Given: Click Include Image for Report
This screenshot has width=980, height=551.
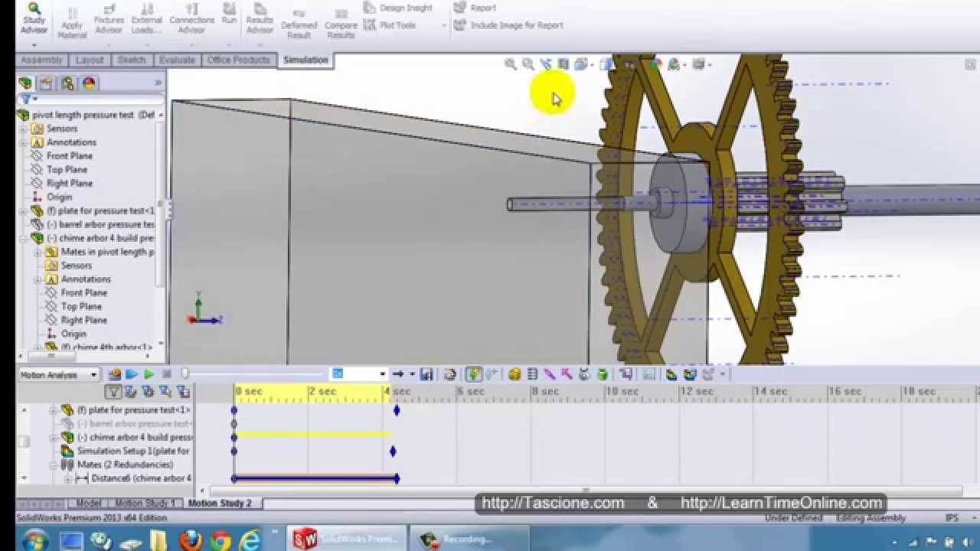Looking at the screenshot, I should pyautogui.click(x=509, y=25).
